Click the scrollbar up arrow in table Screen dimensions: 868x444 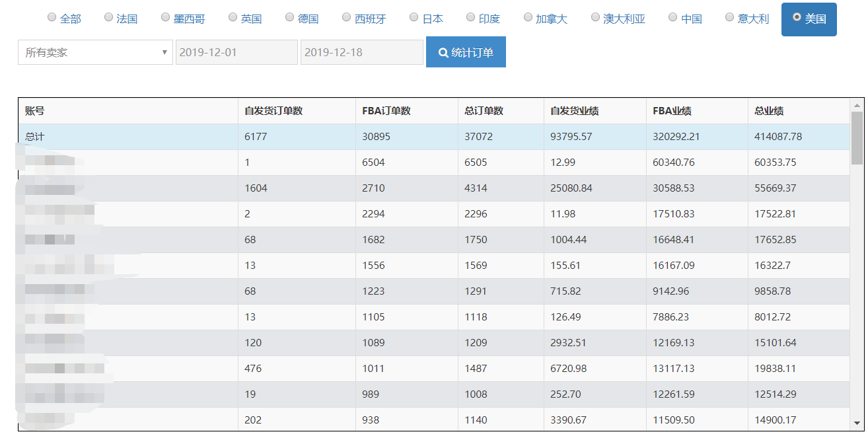tap(857, 105)
